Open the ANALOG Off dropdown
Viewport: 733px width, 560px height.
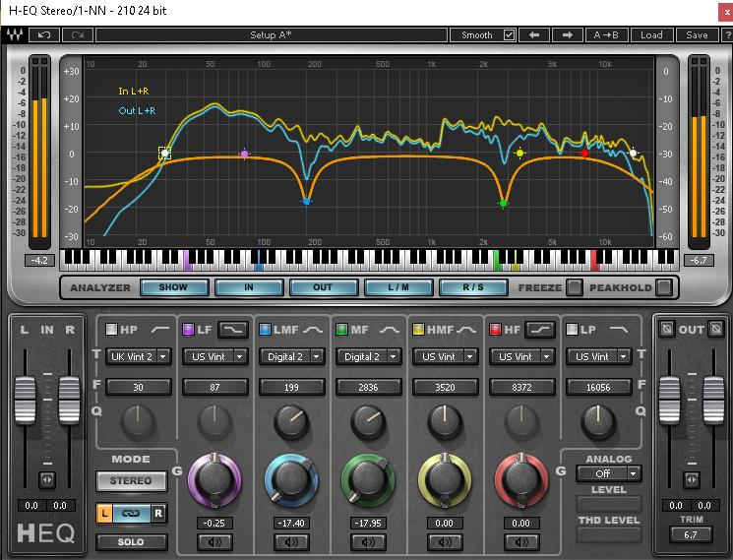point(609,473)
